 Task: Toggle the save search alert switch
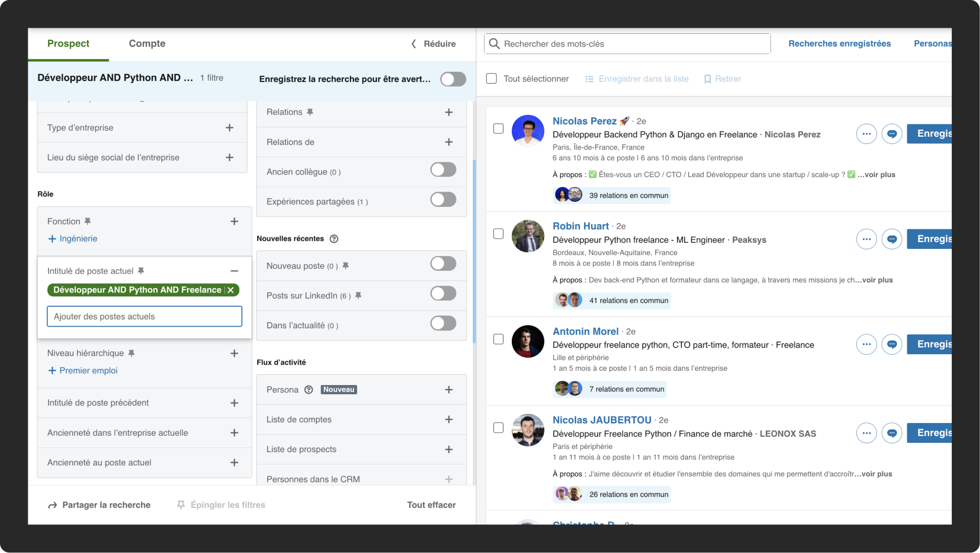point(453,79)
